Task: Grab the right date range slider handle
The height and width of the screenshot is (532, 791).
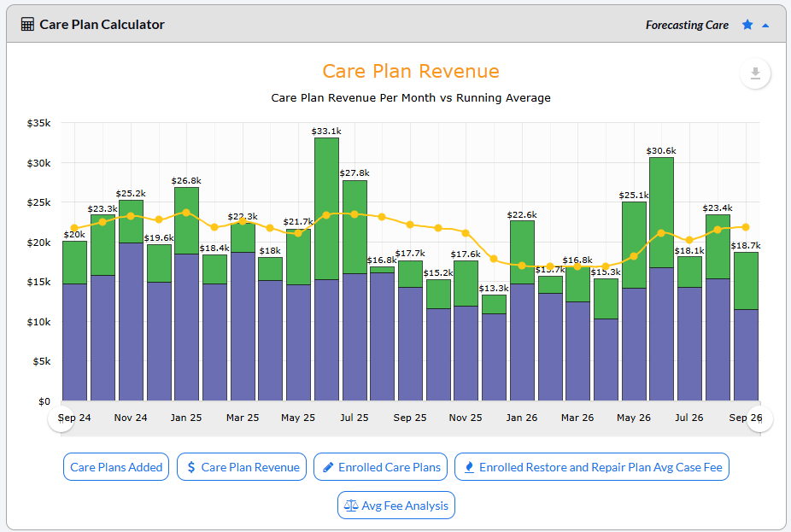Action: point(759,418)
